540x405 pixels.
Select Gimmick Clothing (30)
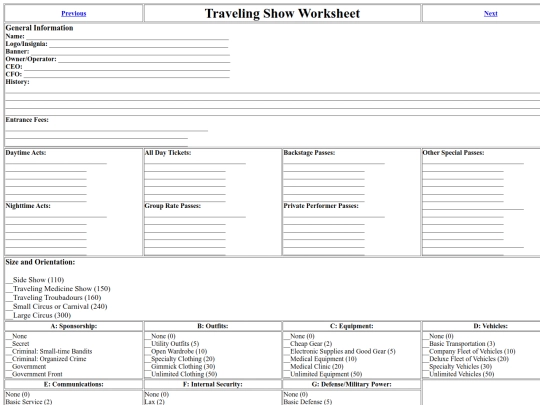pos(180,366)
